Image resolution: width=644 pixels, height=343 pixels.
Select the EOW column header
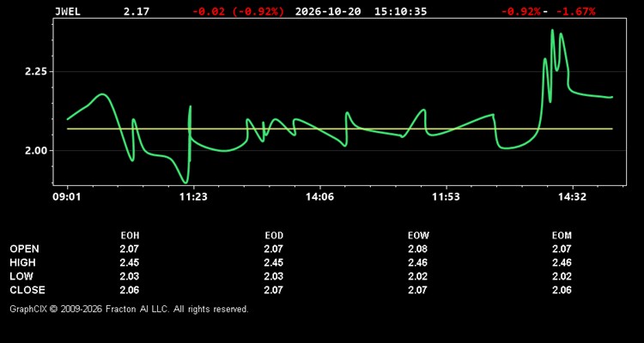click(418, 236)
